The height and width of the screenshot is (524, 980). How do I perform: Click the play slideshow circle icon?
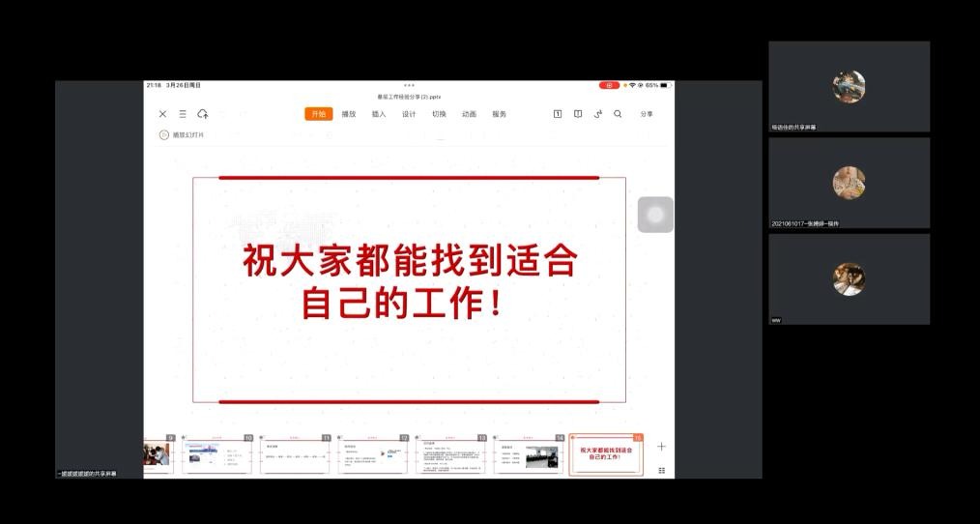click(x=164, y=135)
